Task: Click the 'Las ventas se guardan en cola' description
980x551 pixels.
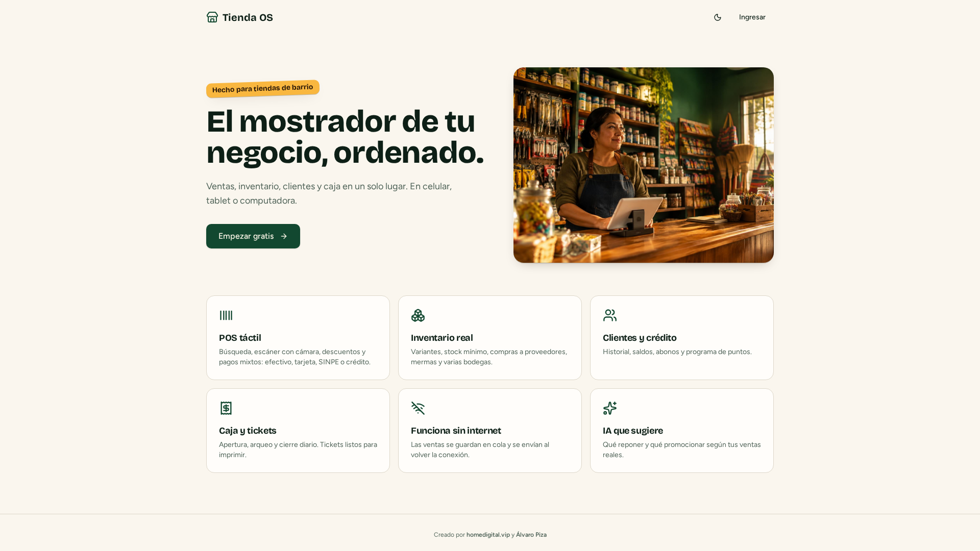Action: pyautogui.click(x=480, y=449)
